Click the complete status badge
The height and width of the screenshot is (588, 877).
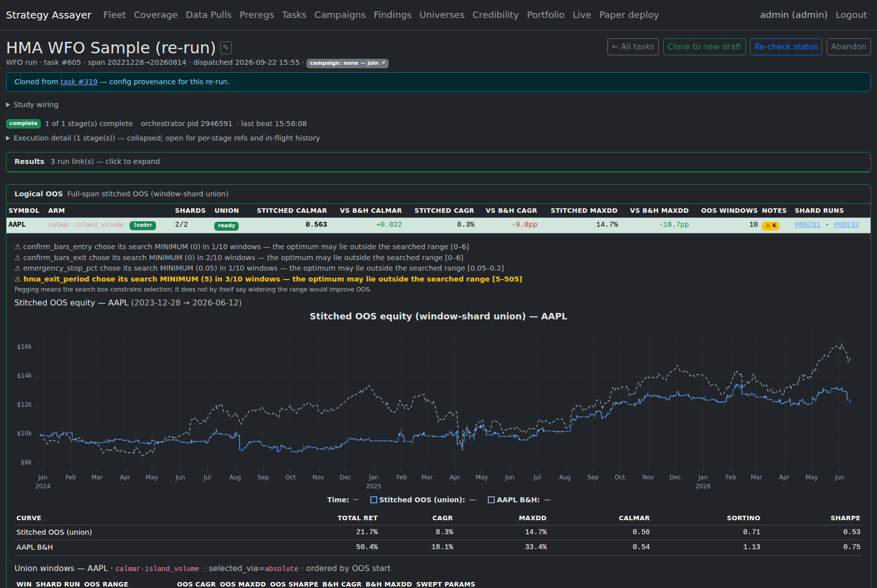[x=23, y=124]
